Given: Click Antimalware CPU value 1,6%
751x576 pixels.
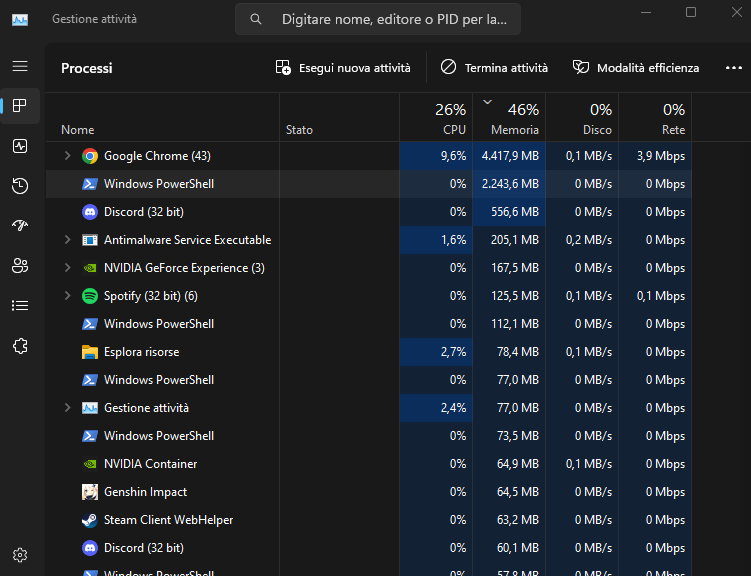Looking at the screenshot, I should click(453, 240).
